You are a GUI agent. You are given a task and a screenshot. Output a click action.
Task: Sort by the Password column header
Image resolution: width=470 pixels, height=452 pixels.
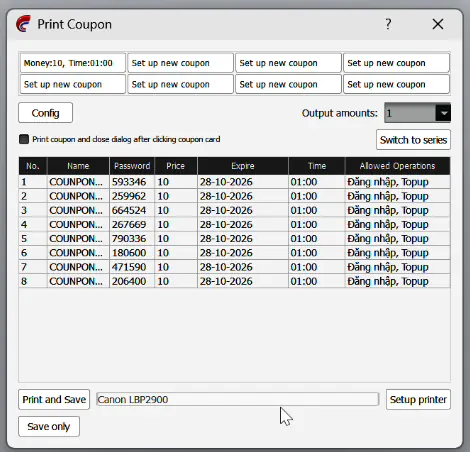tap(132, 166)
